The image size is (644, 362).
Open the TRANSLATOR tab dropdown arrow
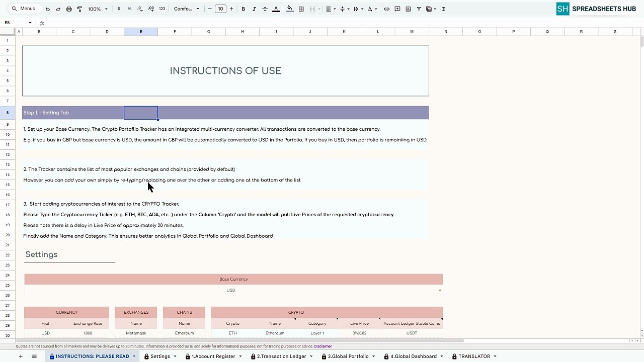[x=495, y=356]
